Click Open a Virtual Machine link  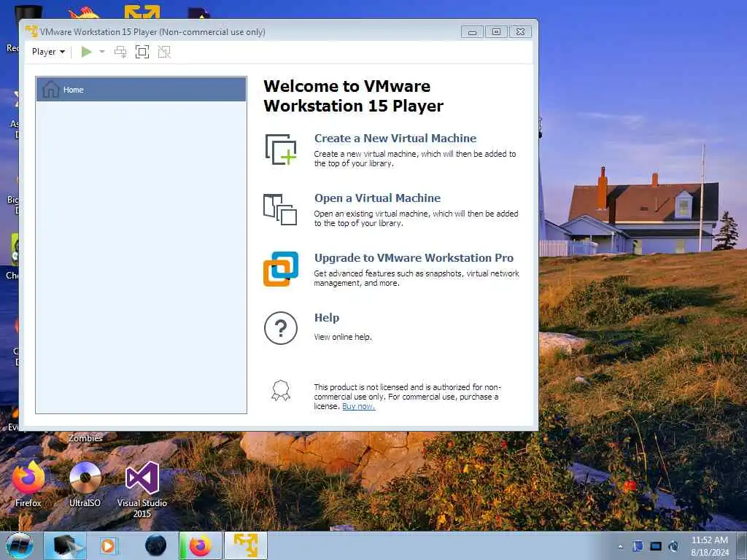pos(377,198)
